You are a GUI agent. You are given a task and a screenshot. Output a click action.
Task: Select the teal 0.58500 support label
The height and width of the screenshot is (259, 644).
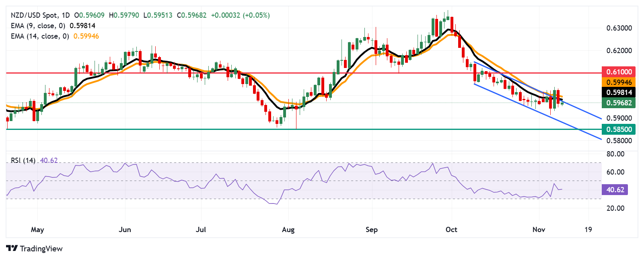[x=619, y=129]
